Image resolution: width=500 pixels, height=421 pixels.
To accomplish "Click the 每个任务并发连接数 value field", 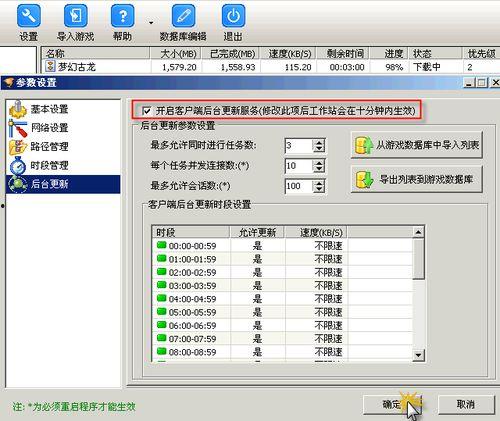I will [x=299, y=166].
